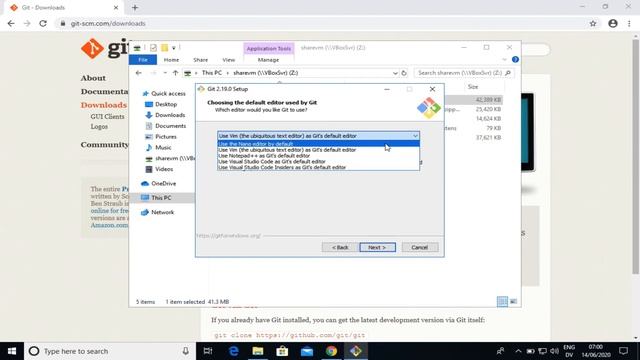Open the About link on the Git website
This screenshot has width=640, height=360.
pyautogui.click(x=93, y=78)
